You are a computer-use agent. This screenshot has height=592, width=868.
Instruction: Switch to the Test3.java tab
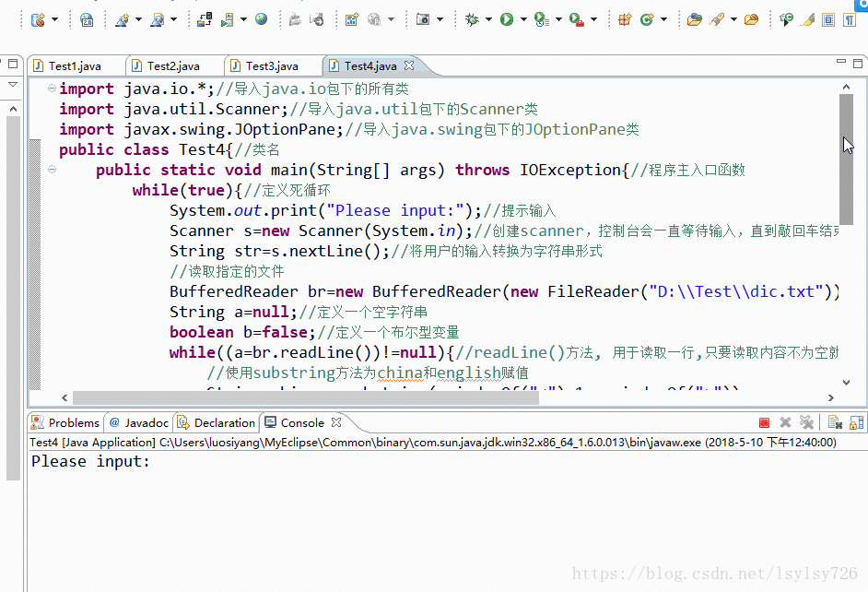[x=272, y=65]
